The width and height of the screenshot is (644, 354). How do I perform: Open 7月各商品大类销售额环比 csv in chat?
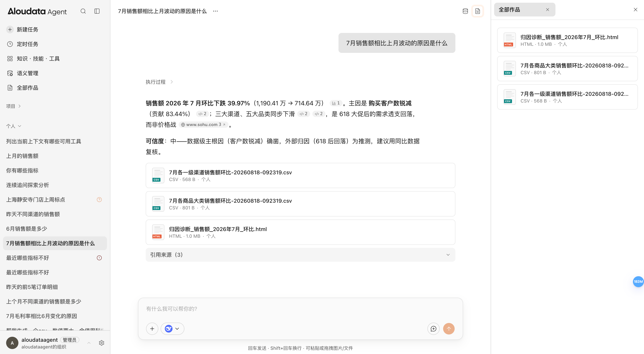click(x=300, y=204)
